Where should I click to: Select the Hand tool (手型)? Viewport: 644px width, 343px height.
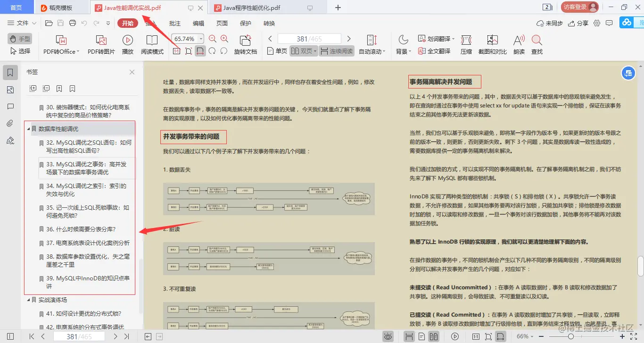coord(19,39)
